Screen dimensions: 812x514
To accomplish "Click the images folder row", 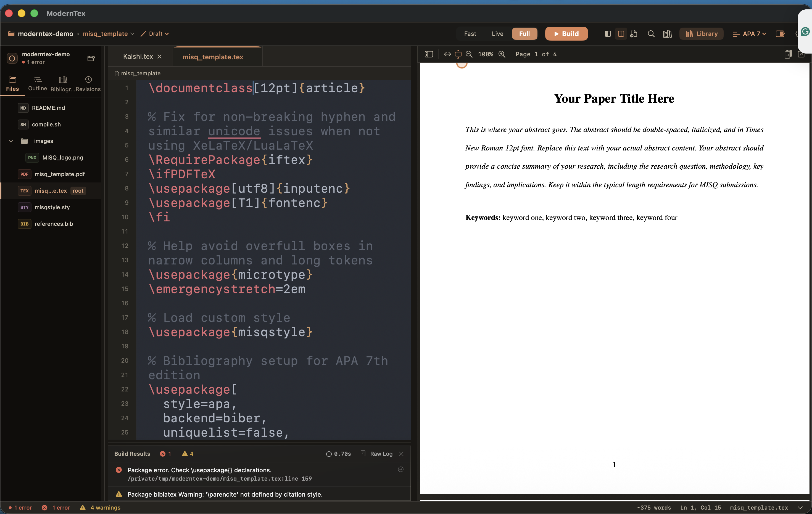I will tap(51, 141).
